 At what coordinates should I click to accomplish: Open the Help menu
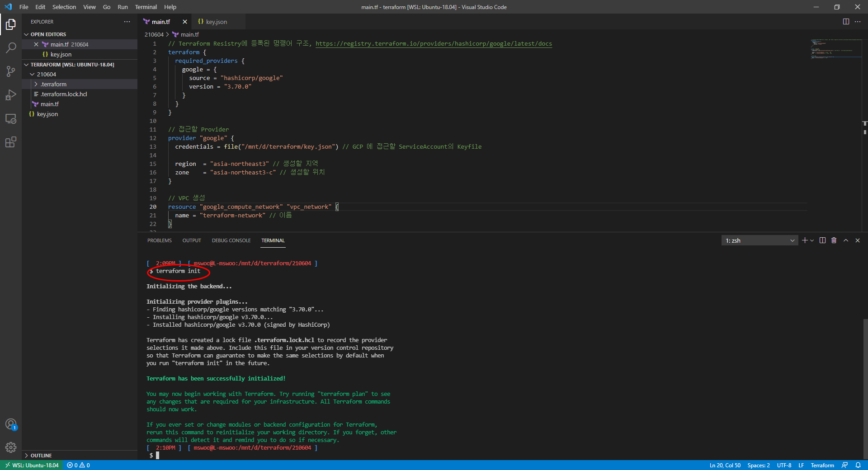tap(170, 7)
